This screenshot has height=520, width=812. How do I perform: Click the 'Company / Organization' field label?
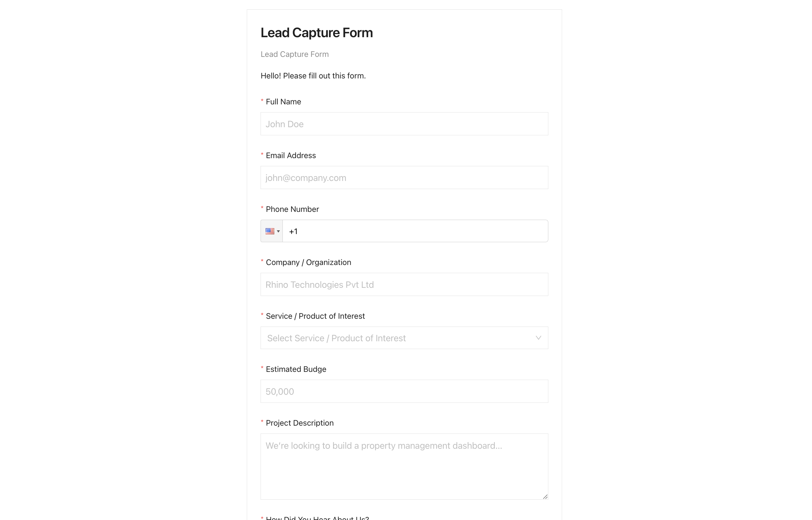pyautogui.click(x=308, y=262)
